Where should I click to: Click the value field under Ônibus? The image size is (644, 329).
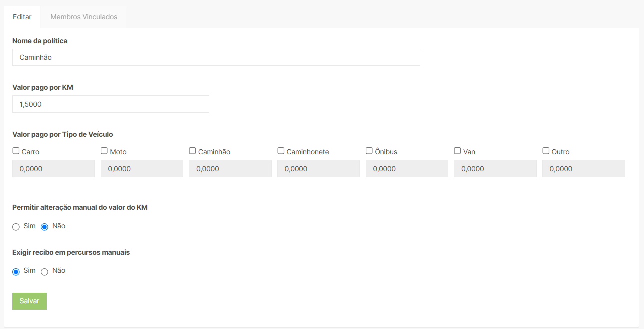(407, 169)
